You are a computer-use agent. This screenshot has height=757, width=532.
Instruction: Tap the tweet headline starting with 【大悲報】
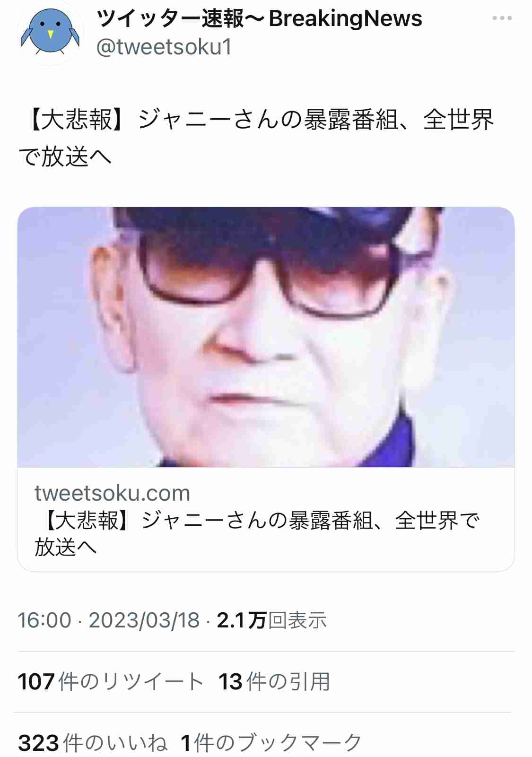(x=256, y=138)
